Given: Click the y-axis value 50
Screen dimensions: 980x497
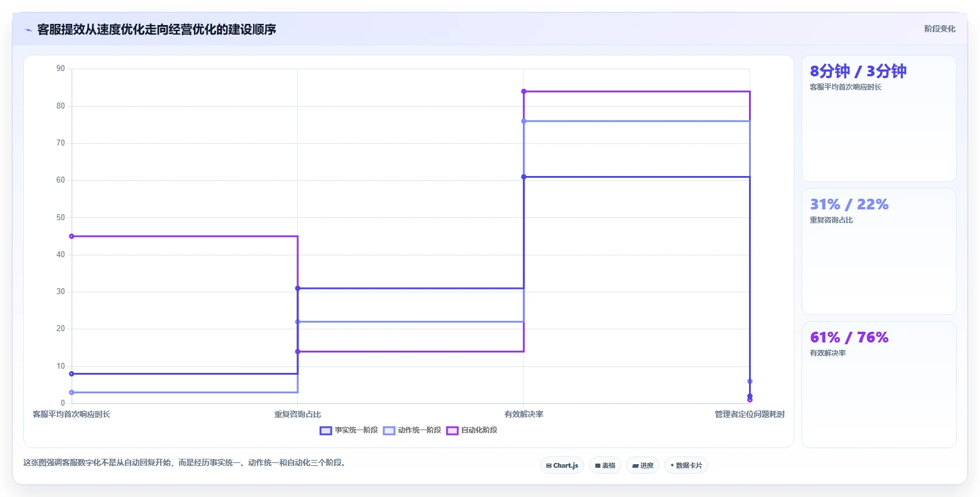Looking at the screenshot, I should [61, 217].
